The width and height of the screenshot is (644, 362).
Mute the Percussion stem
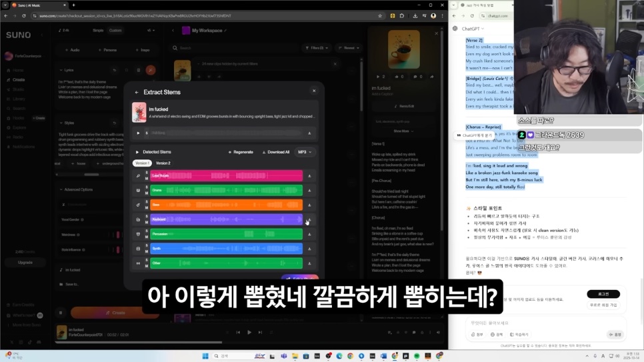click(146, 237)
